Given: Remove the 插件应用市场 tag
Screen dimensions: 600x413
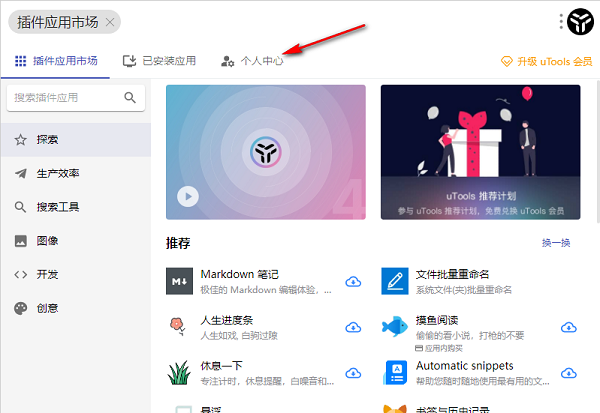Looking at the screenshot, I should pos(110,22).
